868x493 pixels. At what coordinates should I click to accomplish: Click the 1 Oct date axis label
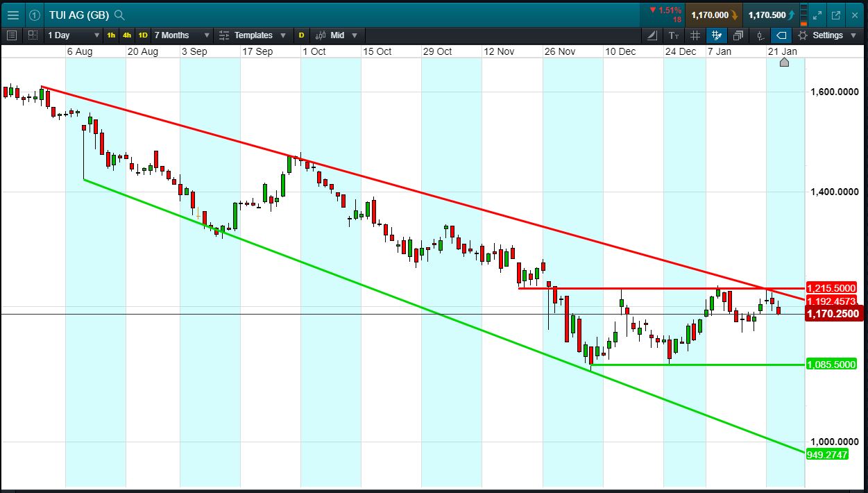click(x=314, y=52)
